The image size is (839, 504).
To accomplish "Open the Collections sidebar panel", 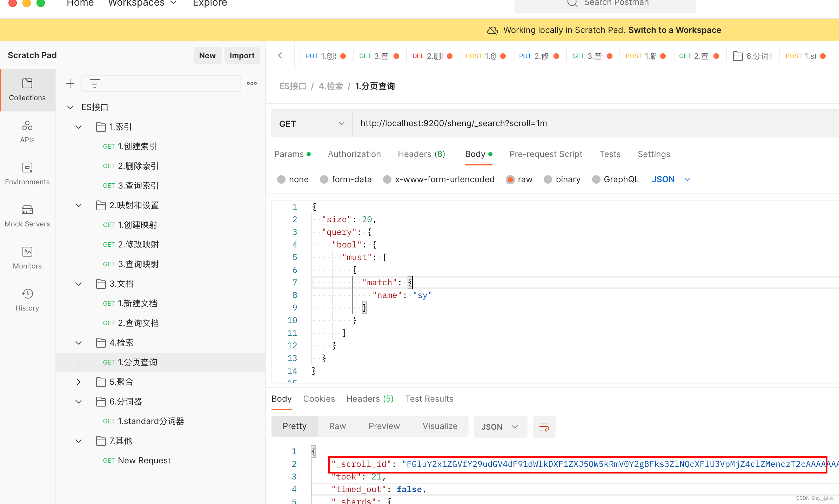I will pyautogui.click(x=27, y=90).
